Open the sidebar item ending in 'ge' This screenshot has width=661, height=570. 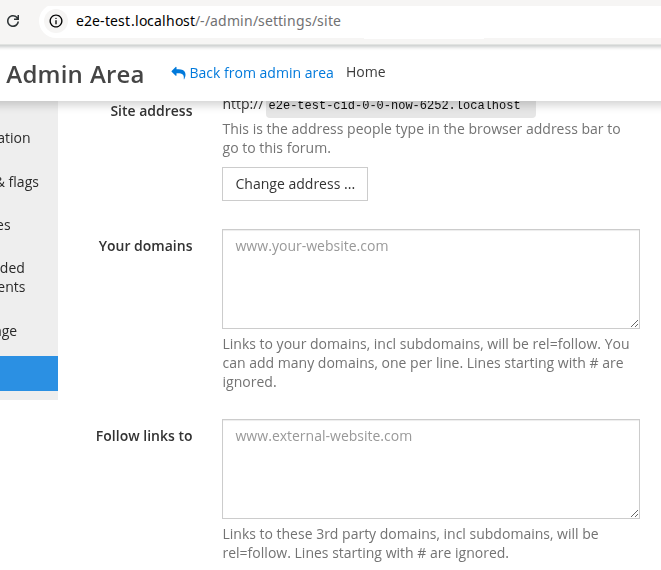8,331
